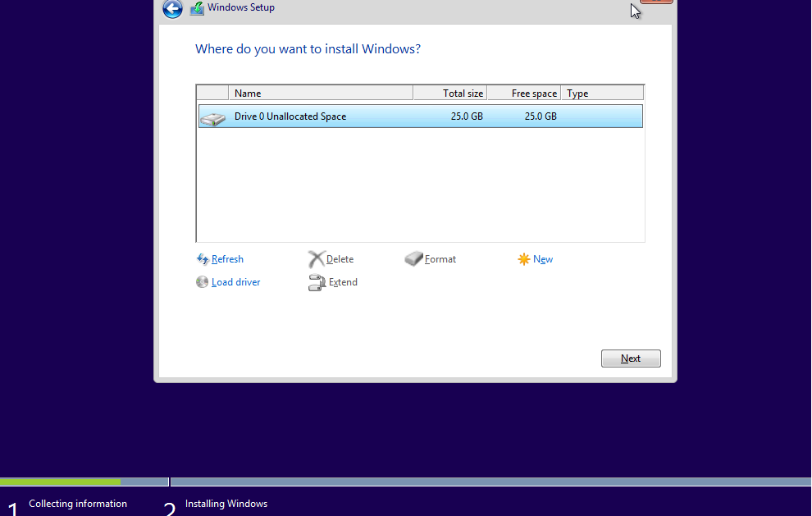
Task: Click the Extend partition icon
Action: 317,282
